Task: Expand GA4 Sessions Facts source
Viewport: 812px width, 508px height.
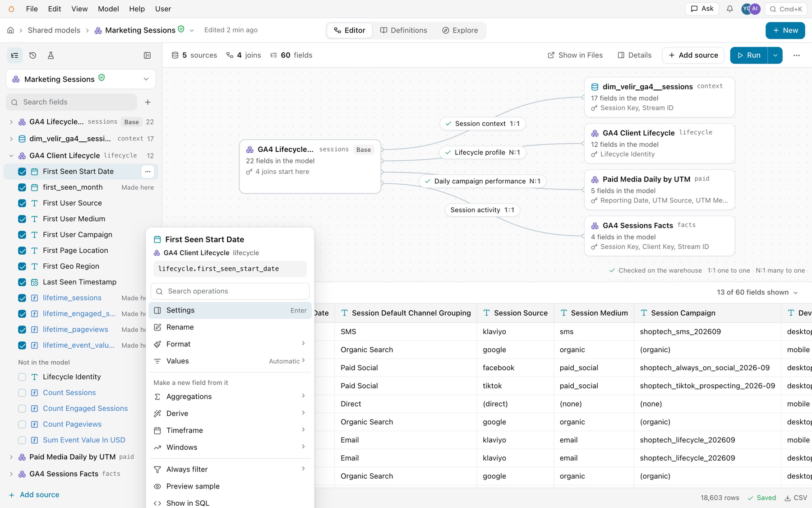Action: pos(11,474)
